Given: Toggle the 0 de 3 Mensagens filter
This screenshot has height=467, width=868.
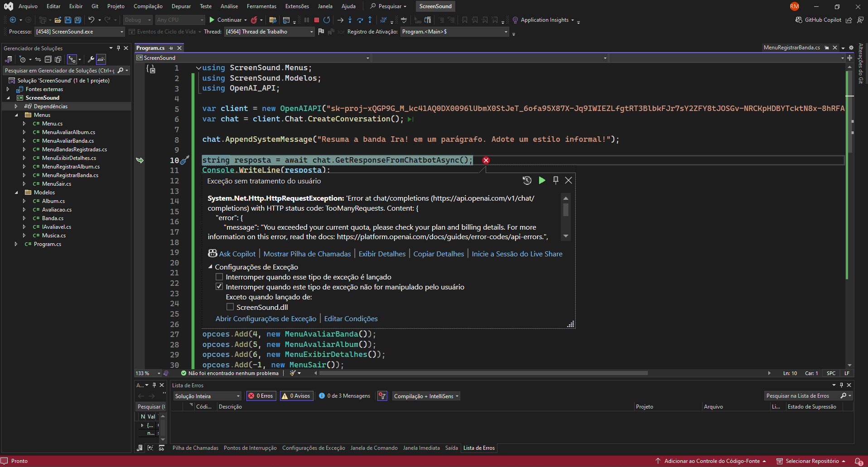Looking at the screenshot, I should [x=345, y=396].
